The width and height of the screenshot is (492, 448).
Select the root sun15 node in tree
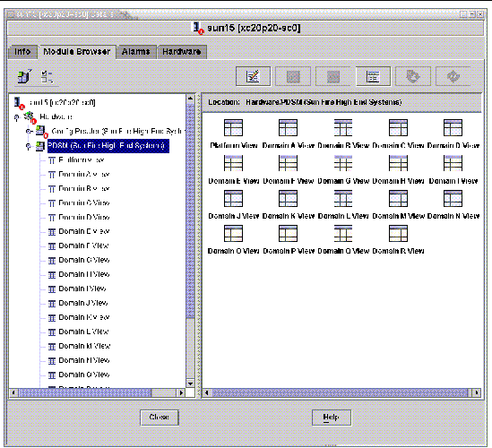pyautogui.click(x=63, y=102)
